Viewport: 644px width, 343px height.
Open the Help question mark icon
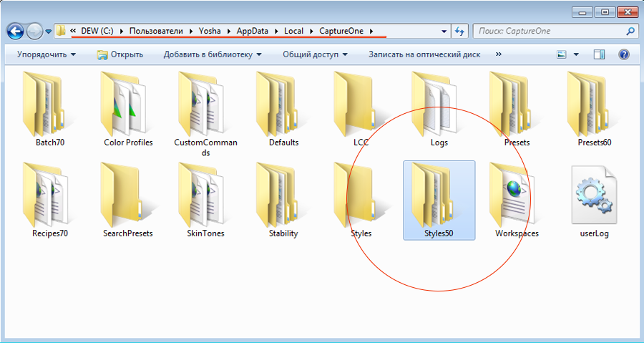[624, 54]
